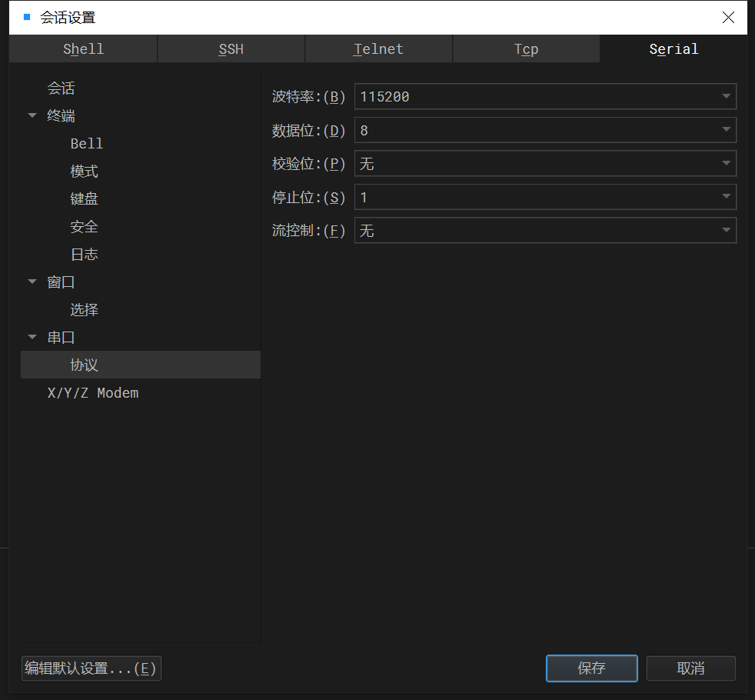The image size is (755, 700).
Task: Select 安全 in the tree
Action: point(85,226)
